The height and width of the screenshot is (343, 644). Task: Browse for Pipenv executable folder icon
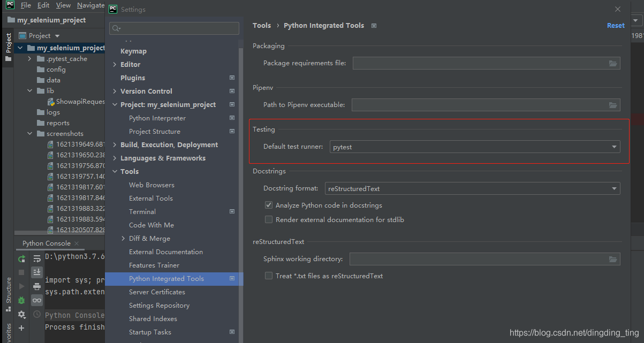pos(613,105)
